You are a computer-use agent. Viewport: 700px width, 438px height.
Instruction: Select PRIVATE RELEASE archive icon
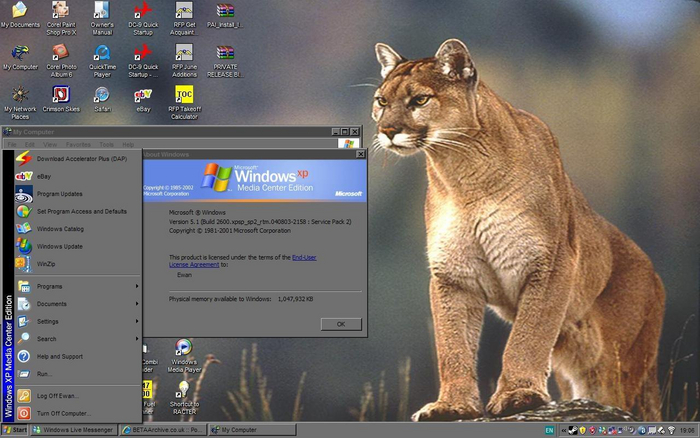click(225, 61)
